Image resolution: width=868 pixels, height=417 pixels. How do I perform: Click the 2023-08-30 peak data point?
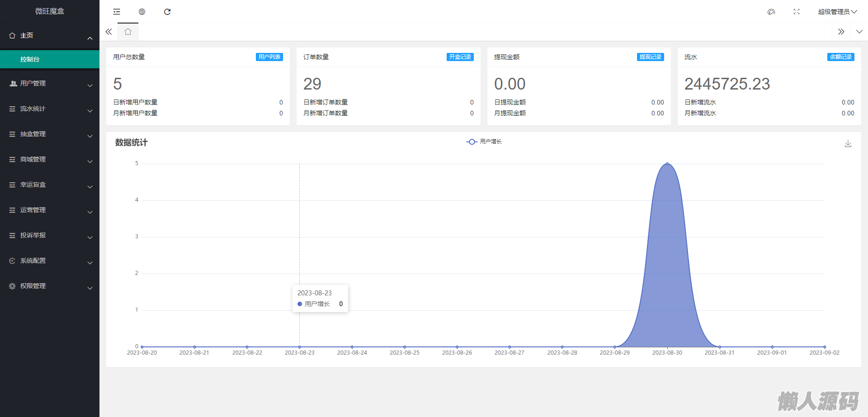[x=667, y=164]
